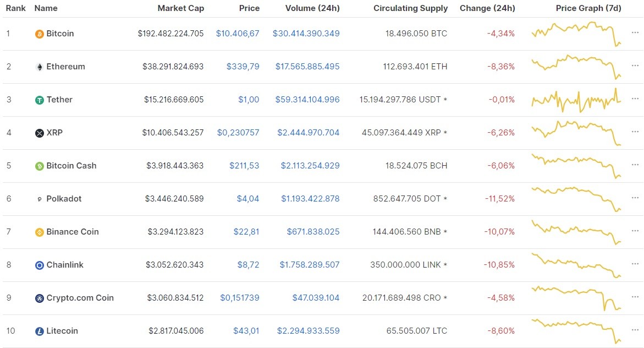The image size is (644, 348).
Task: Select the Polkadot logo icon
Action: (x=38, y=199)
